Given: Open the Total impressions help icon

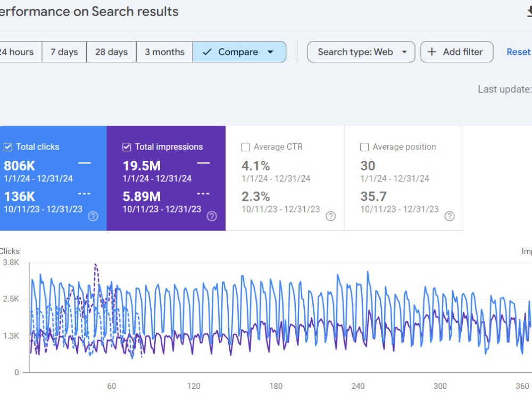Looking at the screenshot, I should click(212, 216).
